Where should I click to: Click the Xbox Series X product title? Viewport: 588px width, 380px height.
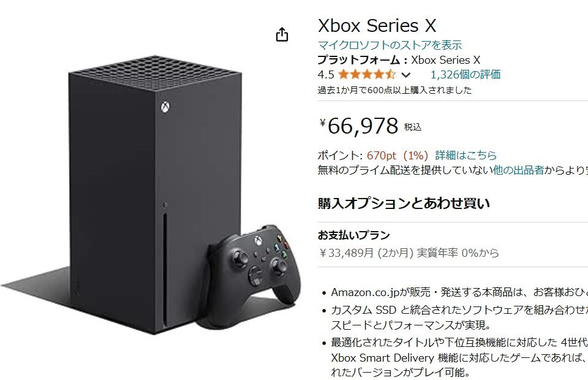tap(377, 26)
